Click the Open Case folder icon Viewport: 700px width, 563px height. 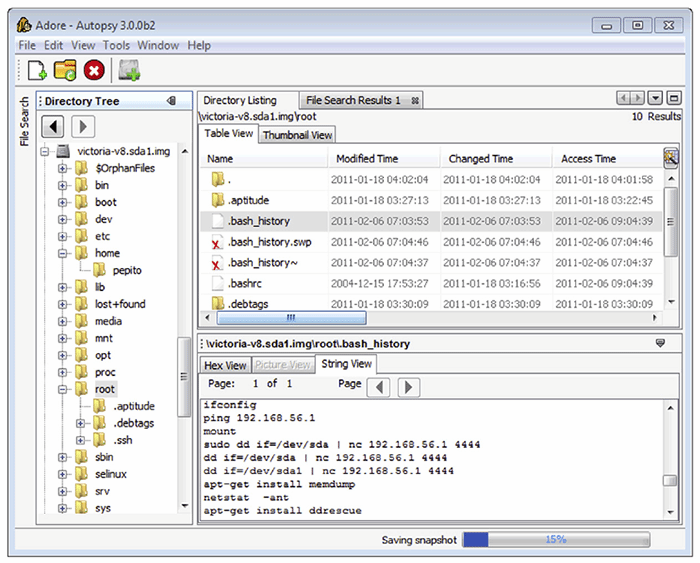pos(65,70)
